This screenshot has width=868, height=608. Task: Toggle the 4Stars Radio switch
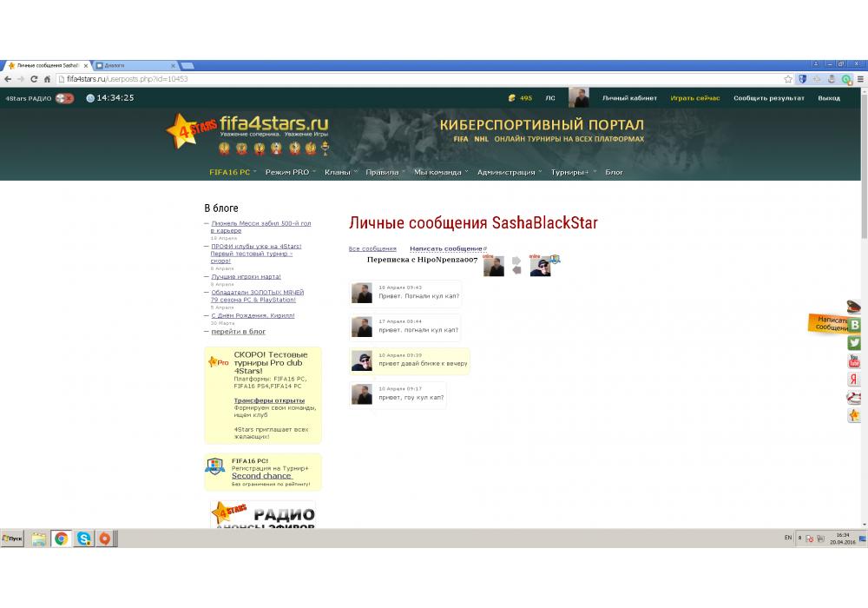tap(64, 98)
